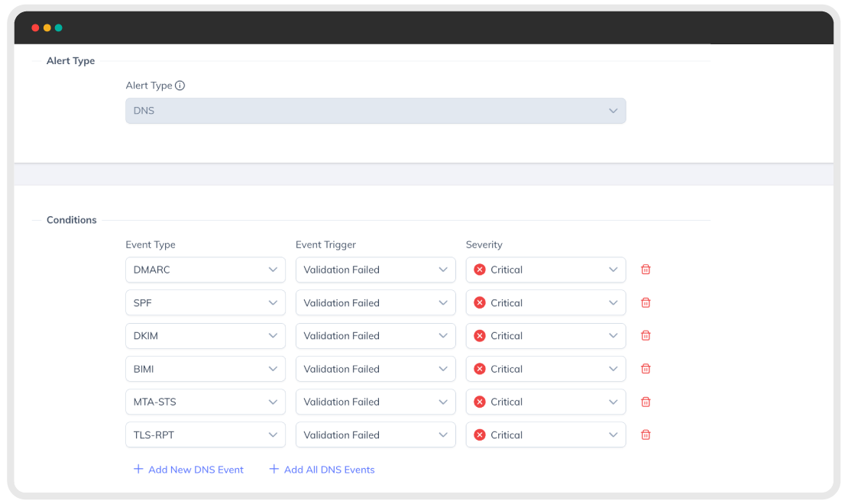Screen dimensions: 848x504
Task: Change DKIM row's Validation Failed trigger
Action: coord(376,336)
